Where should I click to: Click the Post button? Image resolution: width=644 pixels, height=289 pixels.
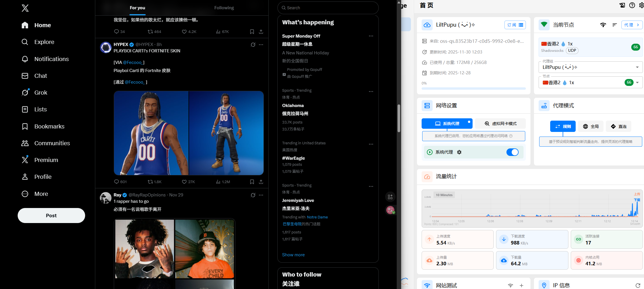(x=51, y=216)
